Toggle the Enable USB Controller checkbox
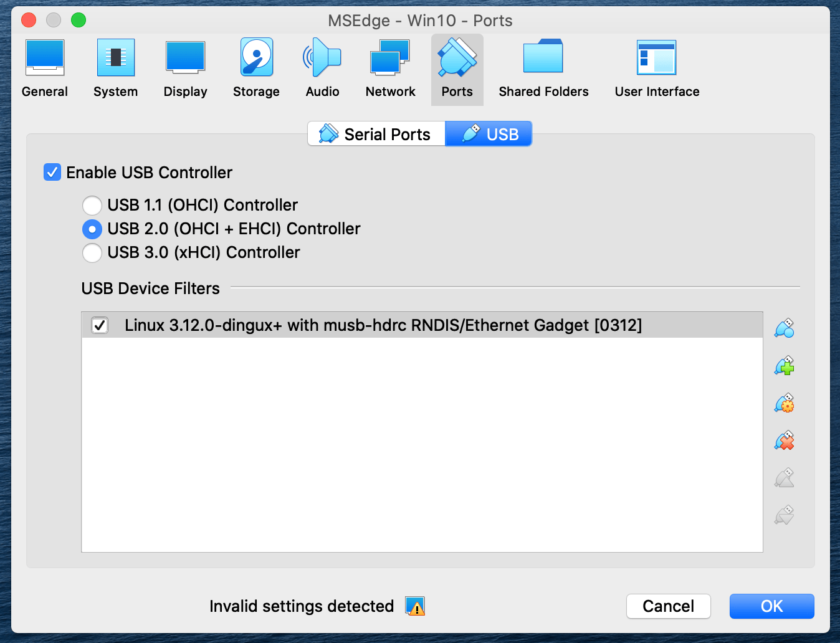Image resolution: width=840 pixels, height=643 pixels. pos(52,173)
